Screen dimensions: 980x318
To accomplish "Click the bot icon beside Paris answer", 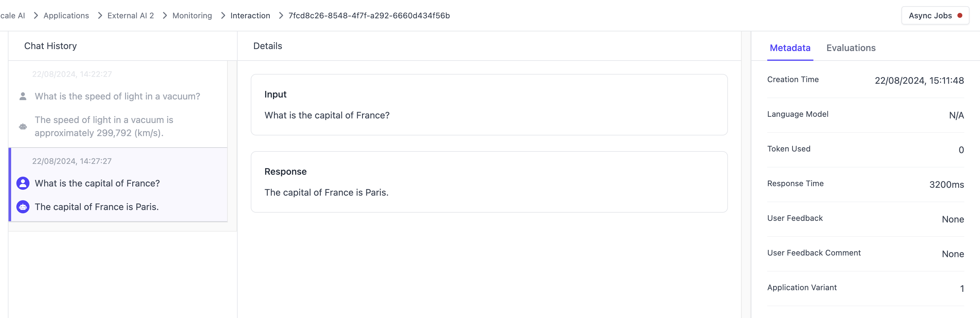I will [x=23, y=207].
